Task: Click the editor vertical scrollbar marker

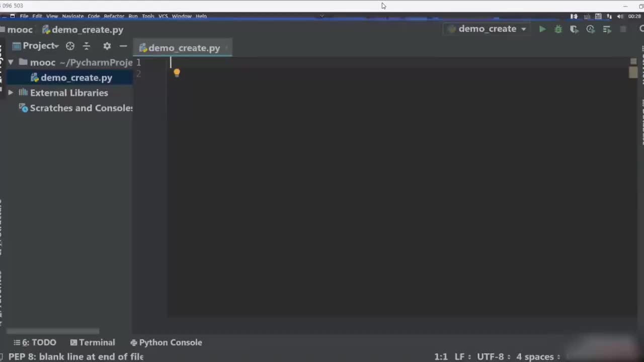Action: 633,72
